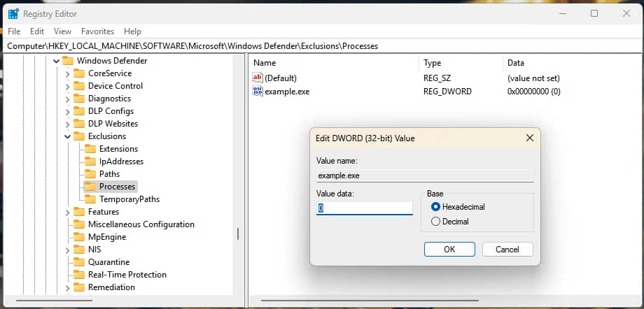Viewport: 644px width, 309px height.
Task: Click the Remediation folder icon
Action: (79, 287)
